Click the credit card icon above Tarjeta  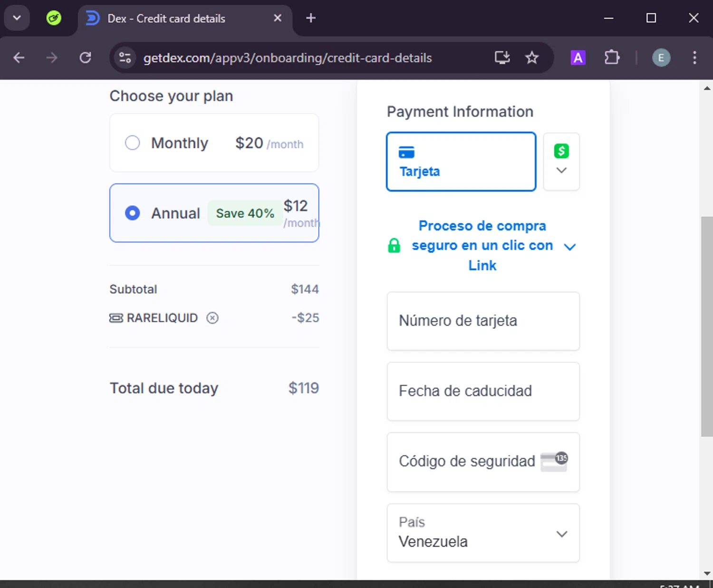click(406, 152)
